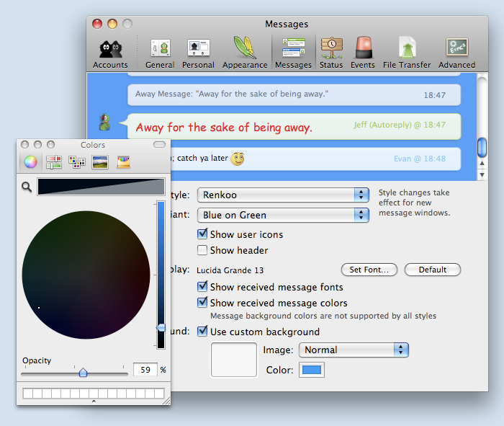Image resolution: width=504 pixels, height=426 pixels.
Task: Select the color wheel picker mode
Action: (30, 162)
